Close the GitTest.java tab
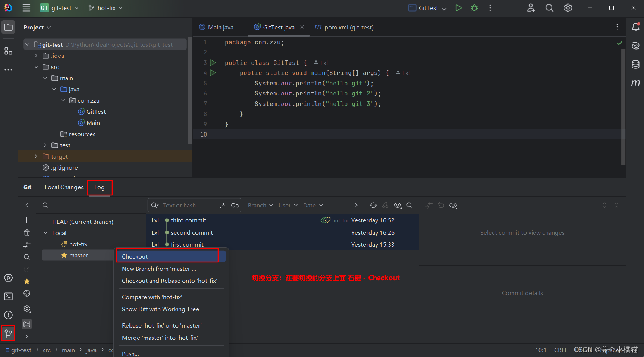The width and height of the screenshot is (644, 357). click(x=302, y=27)
